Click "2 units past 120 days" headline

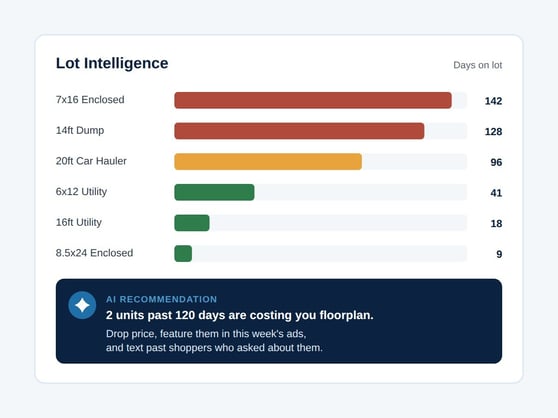point(239,315)
